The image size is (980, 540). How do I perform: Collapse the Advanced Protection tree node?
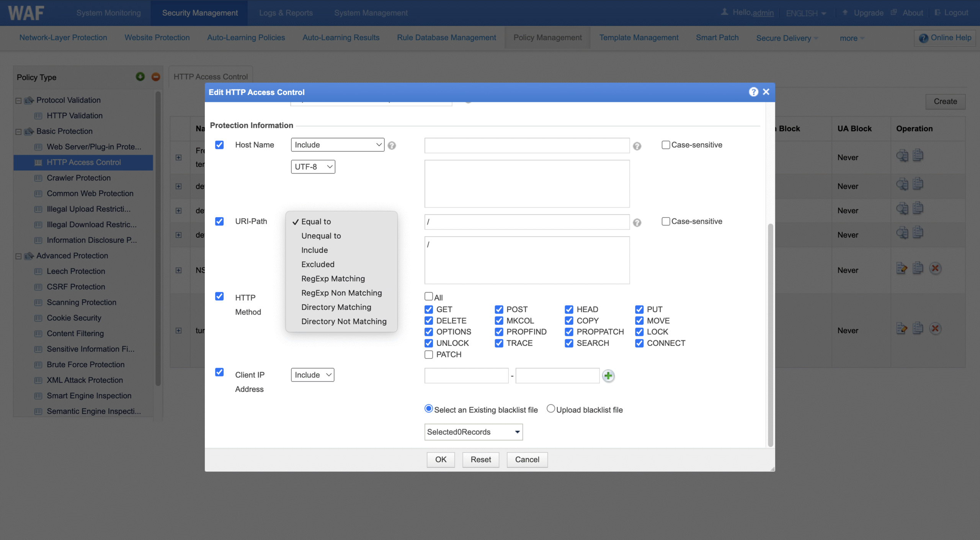tap(18, 256)
